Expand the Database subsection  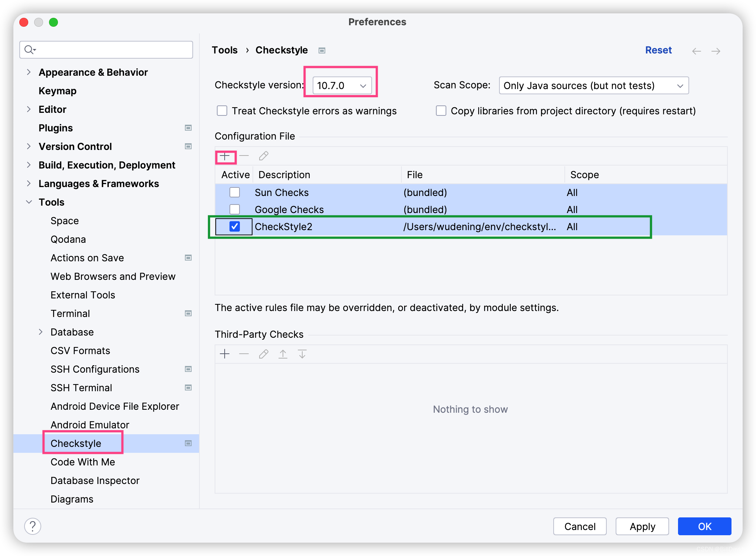40,332
